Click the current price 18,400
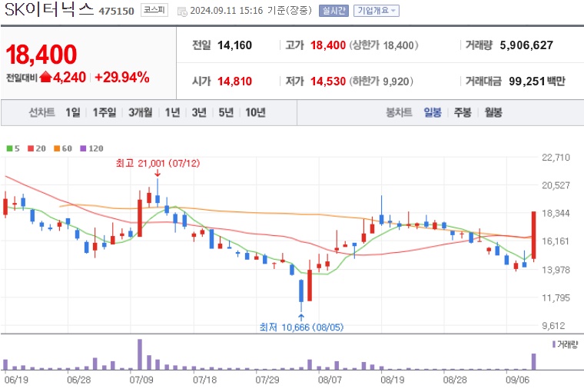The image size is (584, 392). pos(41,54)
